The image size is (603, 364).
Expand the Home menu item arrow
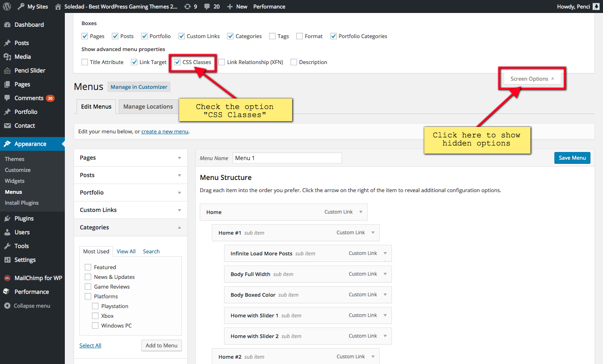[x=361, y=212]
